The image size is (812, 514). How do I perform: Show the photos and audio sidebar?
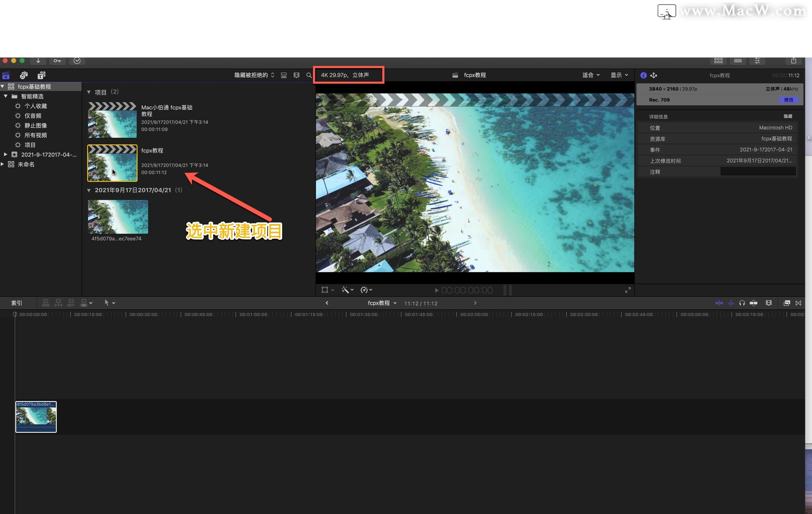click(x=24, y=75)
